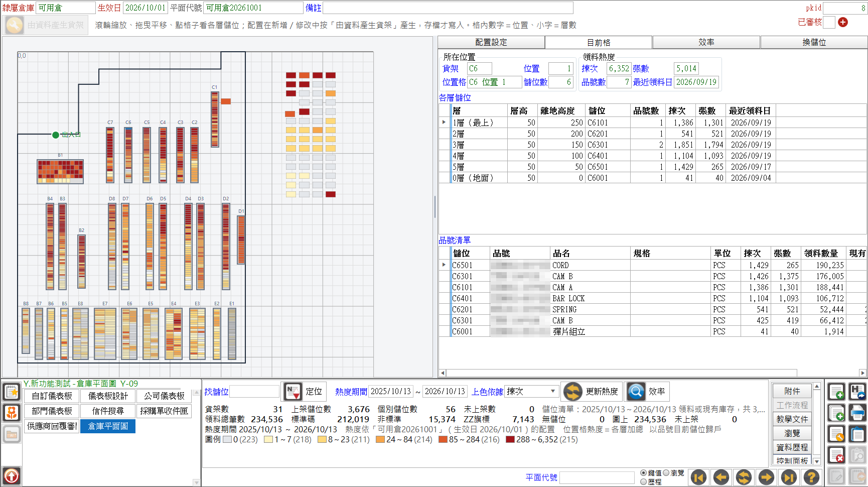Click the 平面代號 input field at bottom
Screen dimensions: 868x487
(597, 477)
